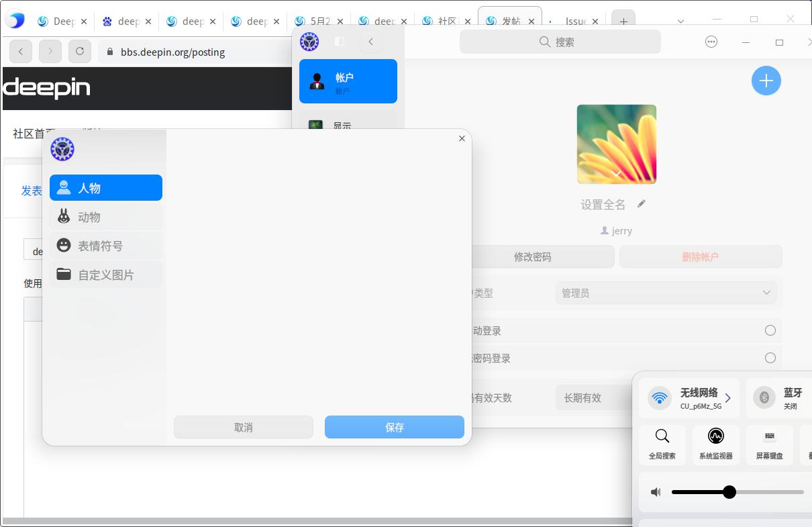Open the 自定义图片 custom image category
The image size is (812, 527).
tap(105, 274)
